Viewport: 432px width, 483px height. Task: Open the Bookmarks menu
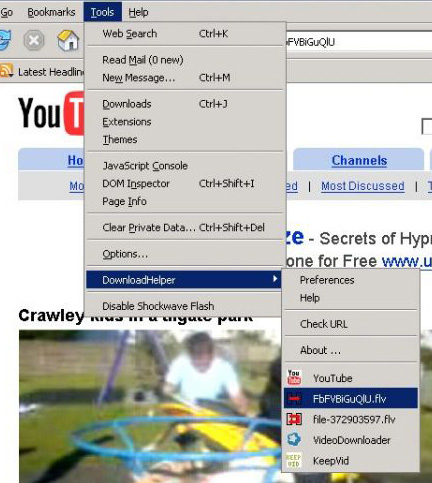pyautogui.click(x=51, y=12)
